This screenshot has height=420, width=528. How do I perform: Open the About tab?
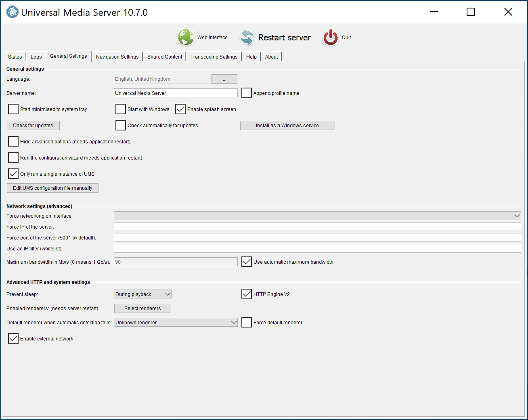(271, 57)
